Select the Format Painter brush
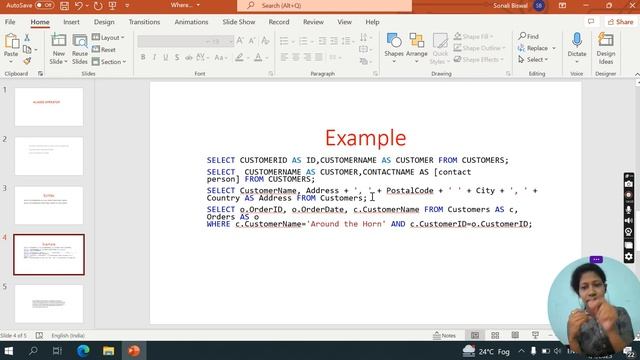This screenshot has width=640, height=360. [x=27, y=61]
